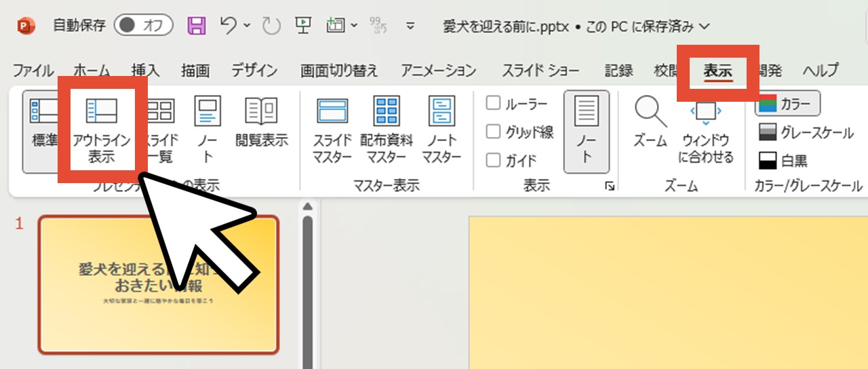Open the file name save-location dropdown
Screen dimensions: 868x369
pyautogui.click(x=704, y=26)
